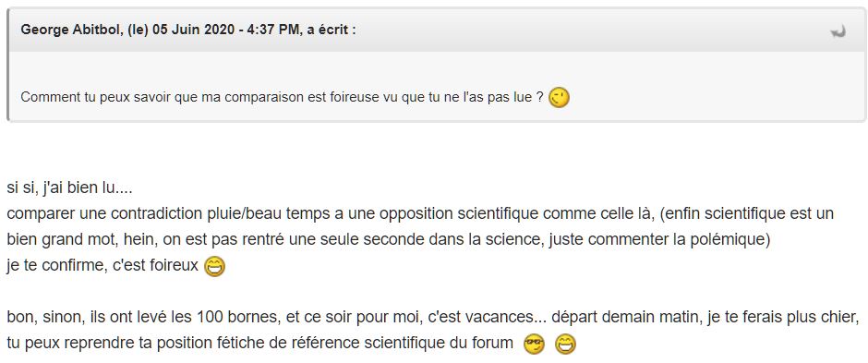Image resolution: width=868 pixels, height=363 pixels.
Task: Click the grinning emoji after "c'est foireux"
Action: [x=215, y=267]
